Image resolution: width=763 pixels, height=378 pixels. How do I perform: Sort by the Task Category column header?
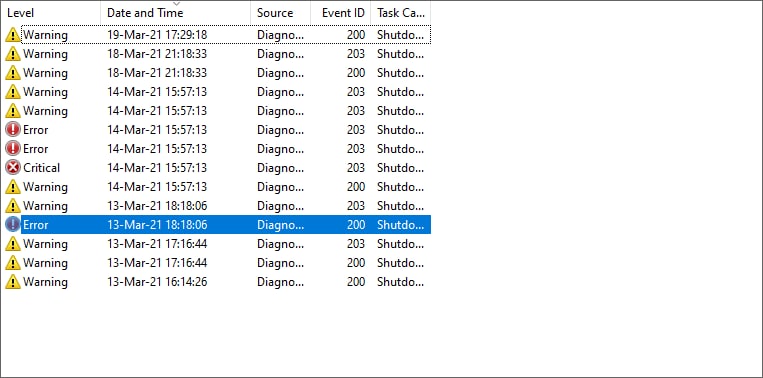pos(400,13)
